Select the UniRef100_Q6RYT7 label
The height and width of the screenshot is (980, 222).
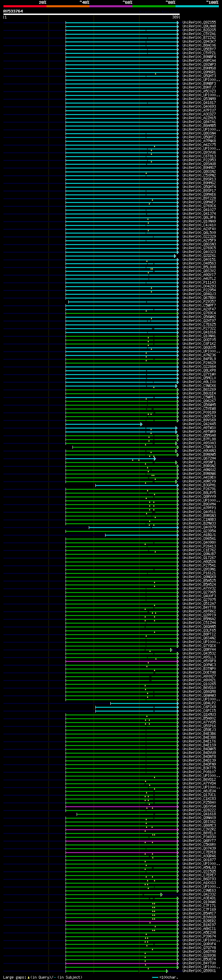click(199, 841)
